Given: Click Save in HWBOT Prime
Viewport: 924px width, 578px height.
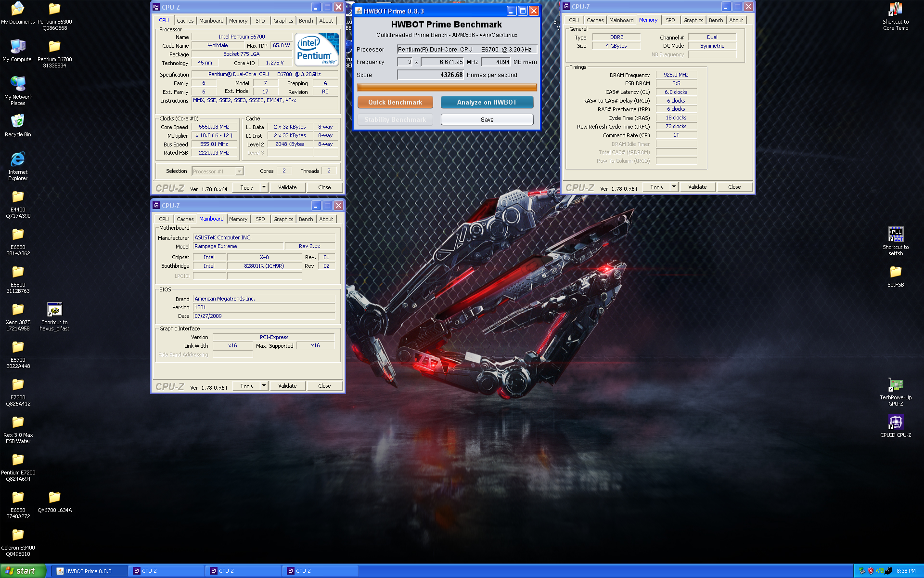Looking at the screenshot, I should [x=487, y=119].
